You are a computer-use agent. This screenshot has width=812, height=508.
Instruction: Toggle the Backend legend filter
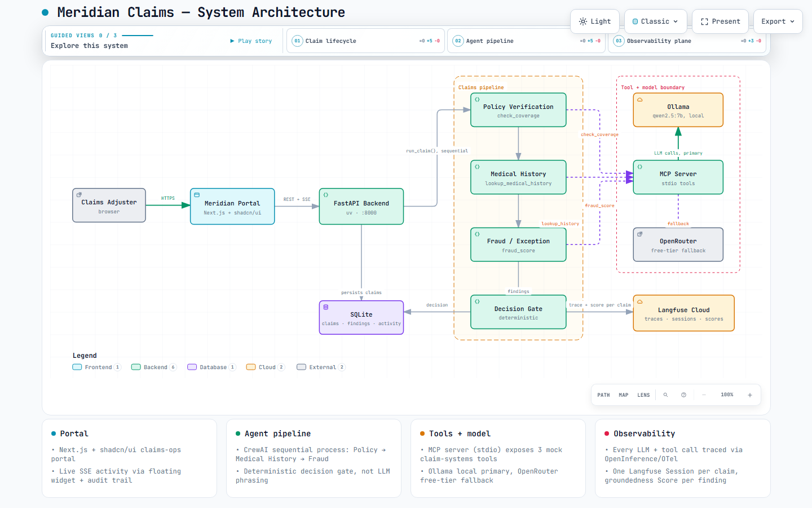click(x=154, y=367)
